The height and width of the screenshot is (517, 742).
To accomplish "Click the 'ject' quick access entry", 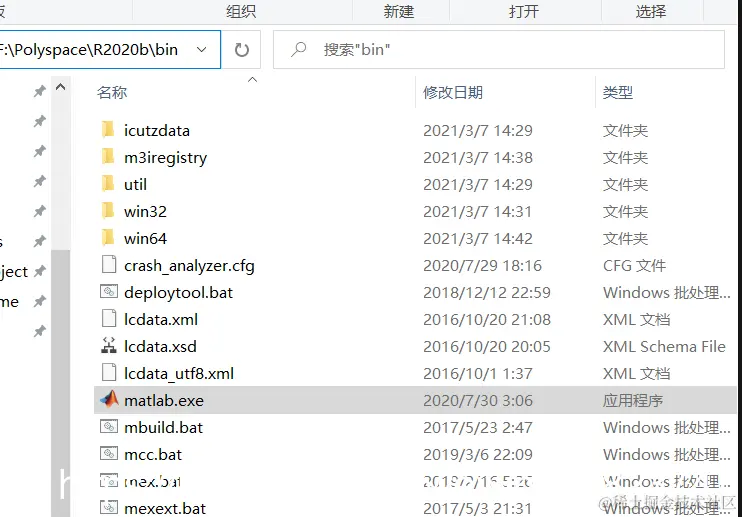I will 14,272.
